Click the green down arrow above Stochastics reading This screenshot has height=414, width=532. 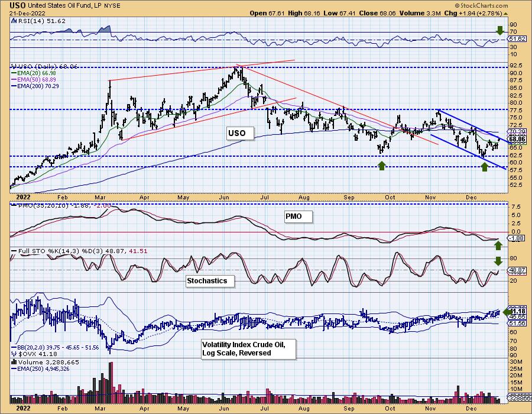pyautogui.click(x=498, y=260)
